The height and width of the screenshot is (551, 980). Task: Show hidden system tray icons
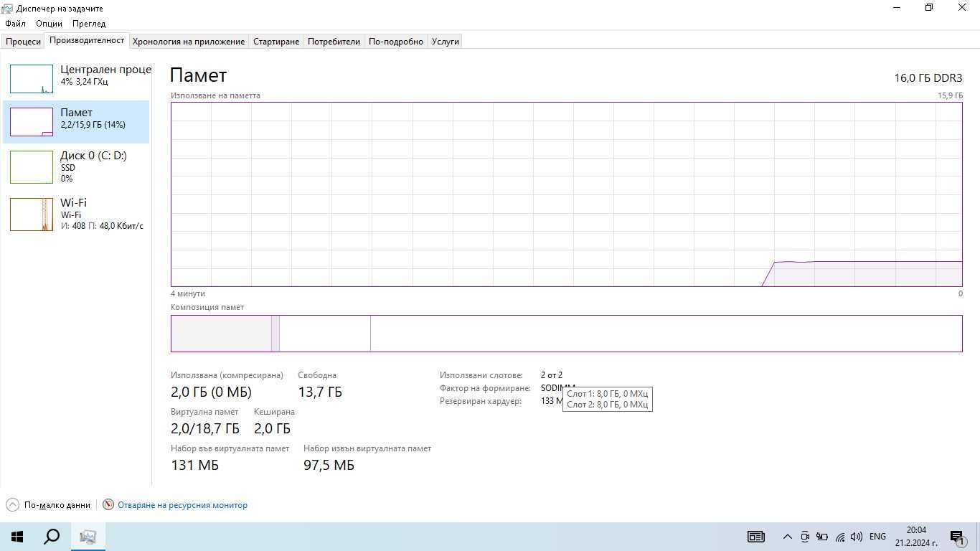(787, 537)
